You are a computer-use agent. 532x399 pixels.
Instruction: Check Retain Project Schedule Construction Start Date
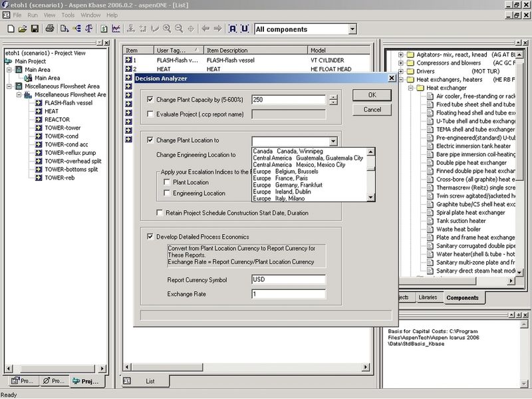pyautogui.click(x=160, y=213)
